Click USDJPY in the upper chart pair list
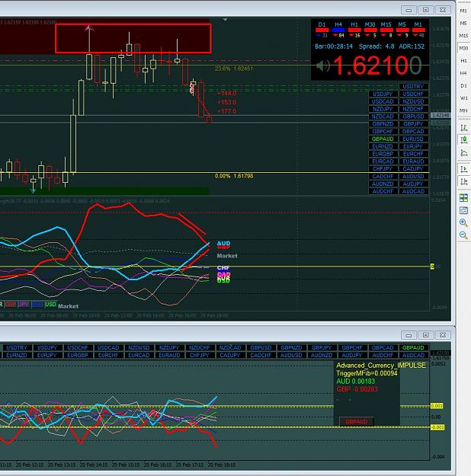The image size is (471, 476). (383, 94)
